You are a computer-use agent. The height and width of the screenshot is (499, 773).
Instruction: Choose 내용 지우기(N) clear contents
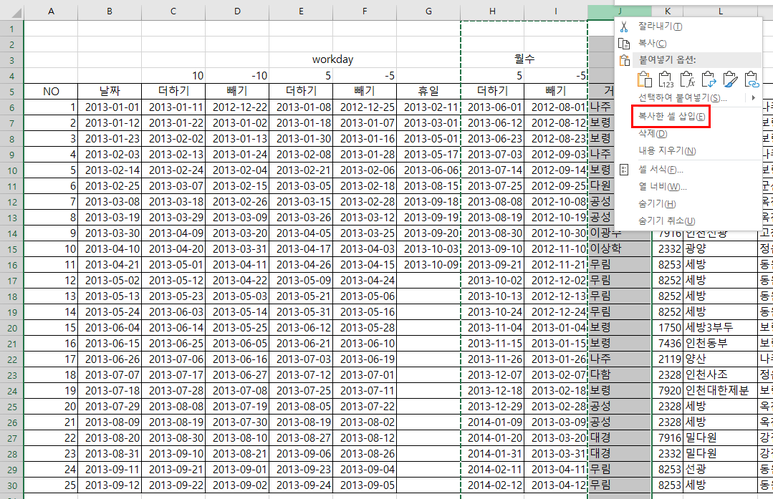click(x=667, y=151)
